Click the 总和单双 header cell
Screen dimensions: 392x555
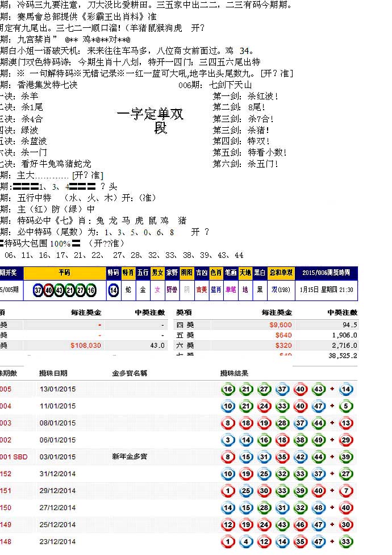point(281,273)
